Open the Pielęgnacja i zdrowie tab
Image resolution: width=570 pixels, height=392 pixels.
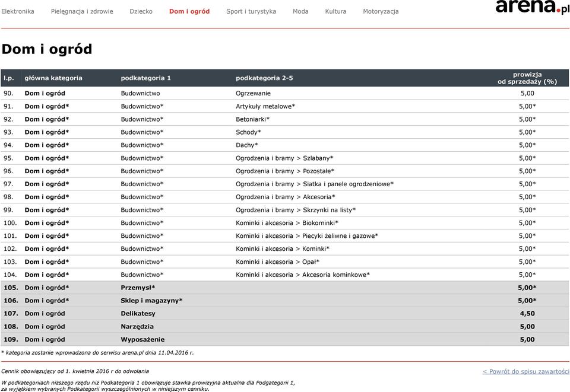pyautogui.click(x=82, y=11)
